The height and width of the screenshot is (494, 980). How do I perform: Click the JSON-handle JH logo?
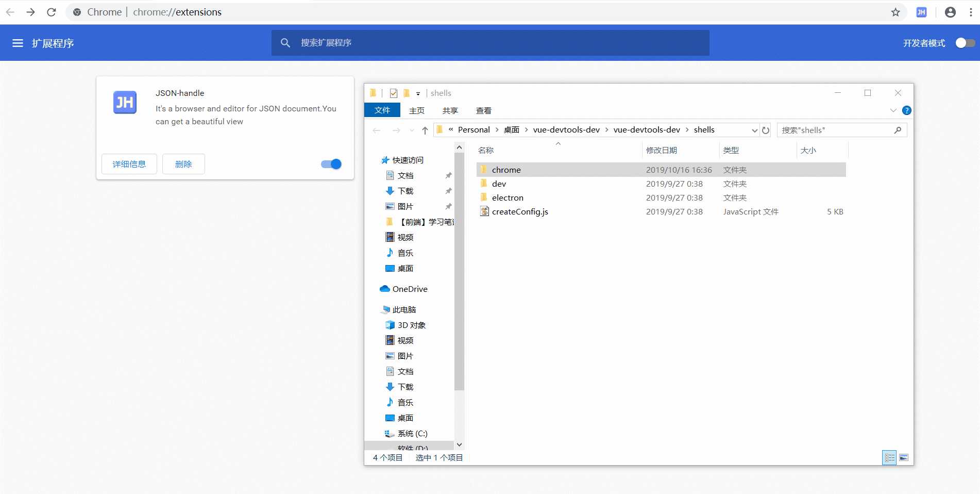(125, 103)
